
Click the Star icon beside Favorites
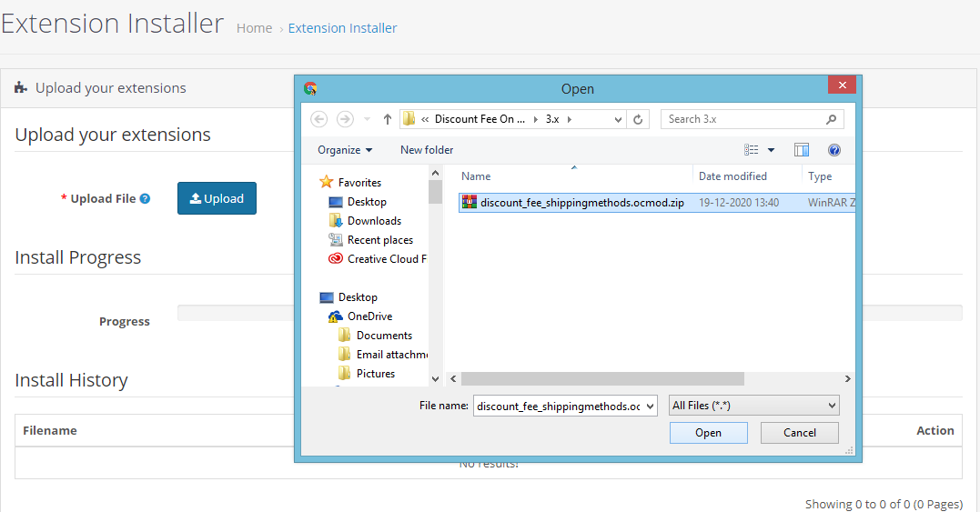coord(327,182)
